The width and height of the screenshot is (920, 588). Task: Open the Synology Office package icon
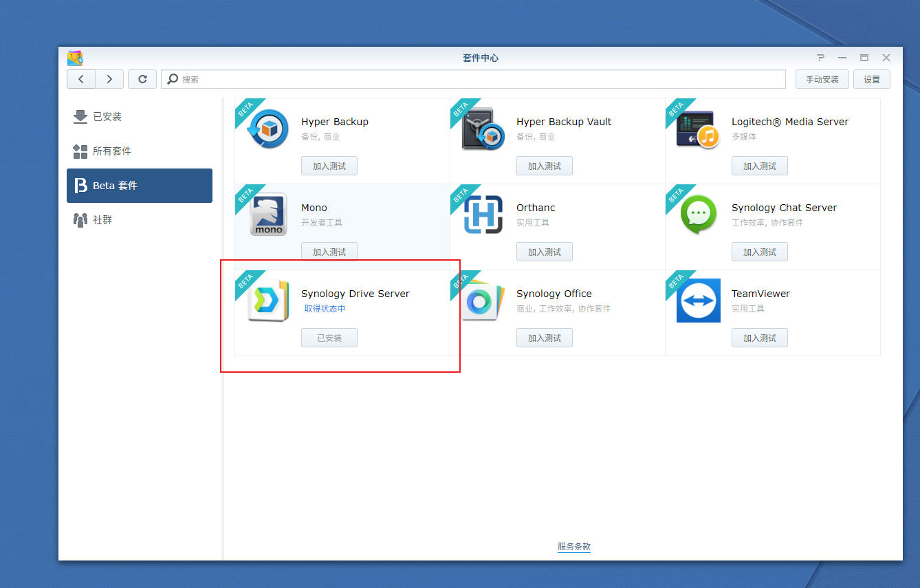point(483,301)
